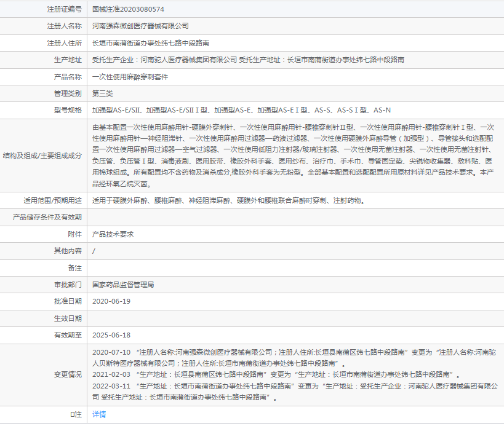Click the 生效日期 label

pos(68,318)
